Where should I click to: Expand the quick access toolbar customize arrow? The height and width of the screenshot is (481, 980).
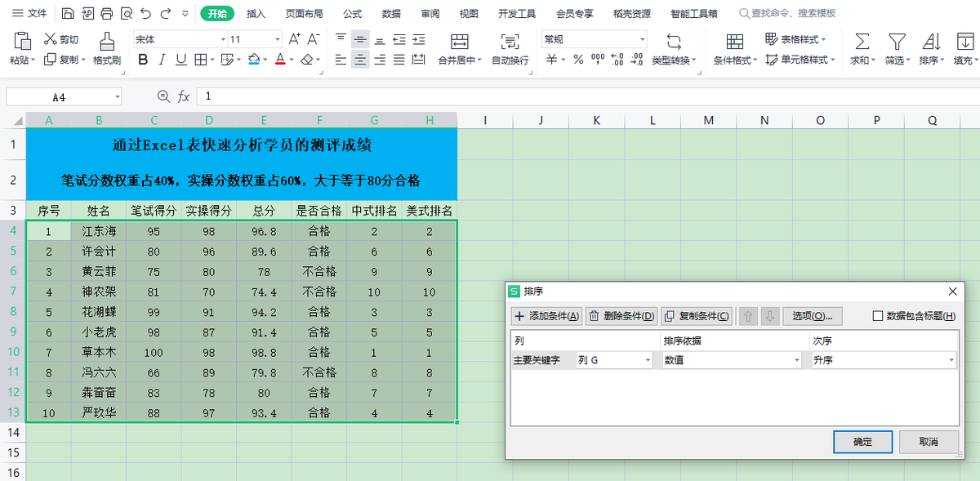point(185,13)
